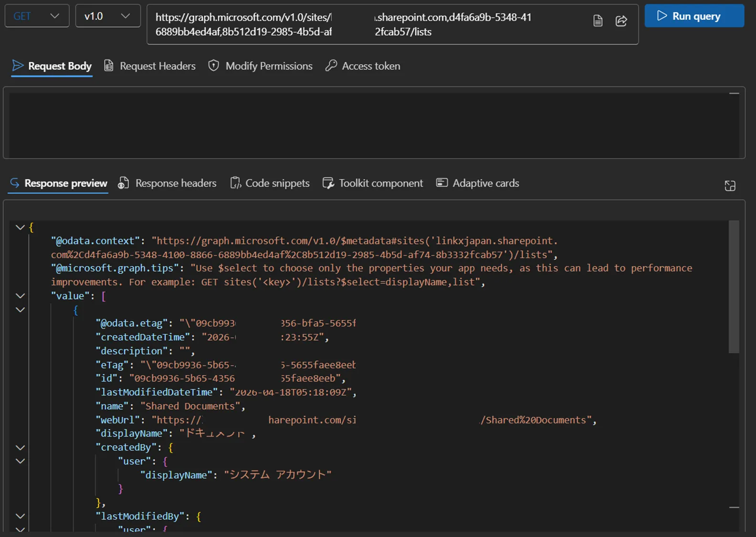Click the "description" property line
The height and width of the screenshot is (537, 756).
(145, 351)
